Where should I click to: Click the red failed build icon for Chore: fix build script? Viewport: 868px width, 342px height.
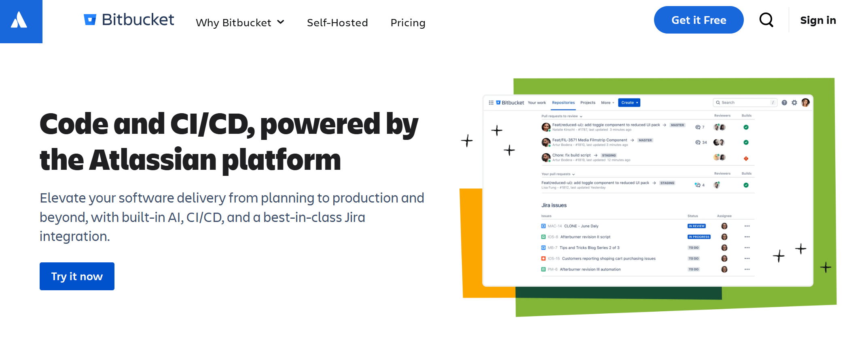(746, 158)
